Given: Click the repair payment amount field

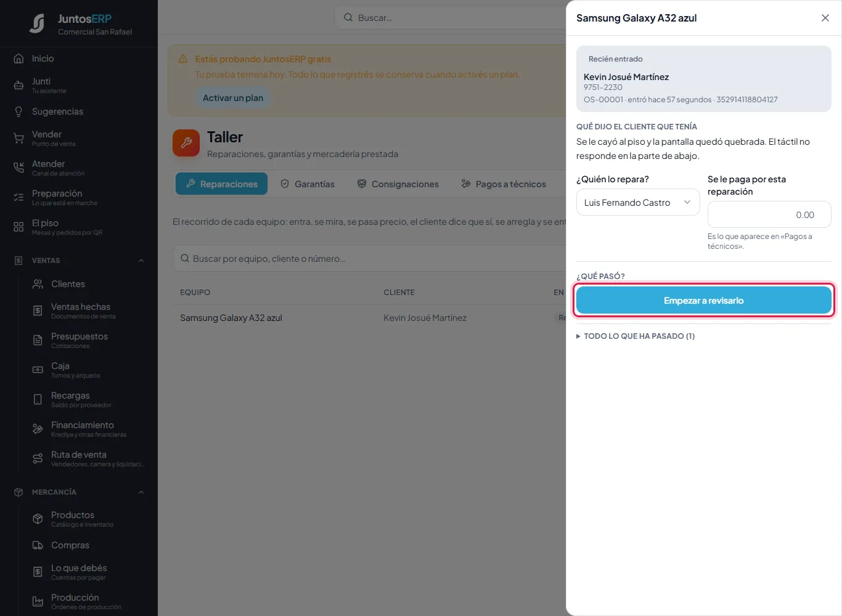Looking at the screenshot, I should (769, 214).
